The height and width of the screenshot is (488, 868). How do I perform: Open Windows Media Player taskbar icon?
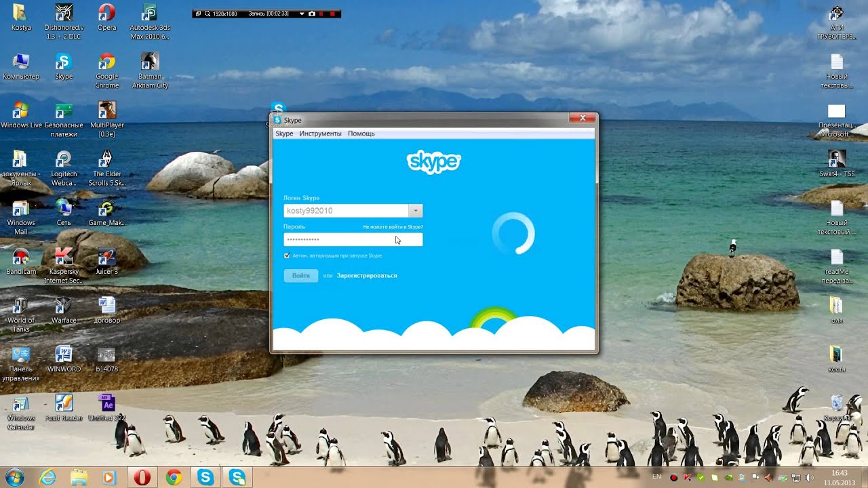coord(111,478)
